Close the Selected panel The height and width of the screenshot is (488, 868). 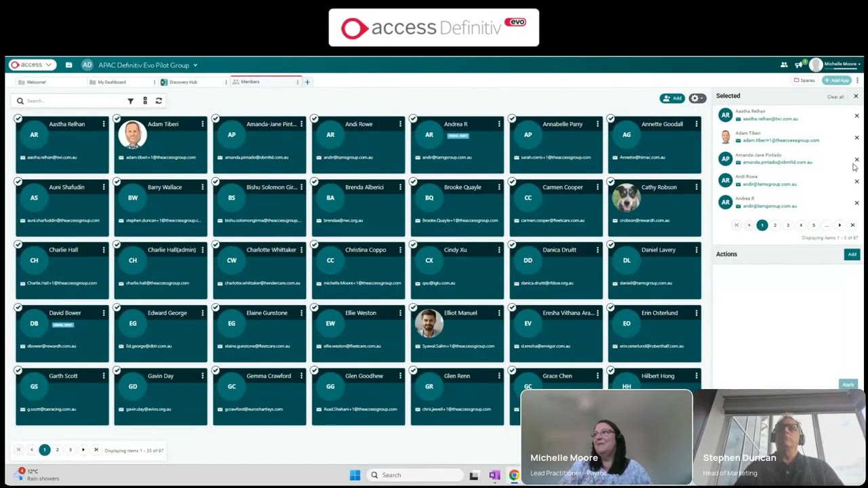click(x=856, y=96)
